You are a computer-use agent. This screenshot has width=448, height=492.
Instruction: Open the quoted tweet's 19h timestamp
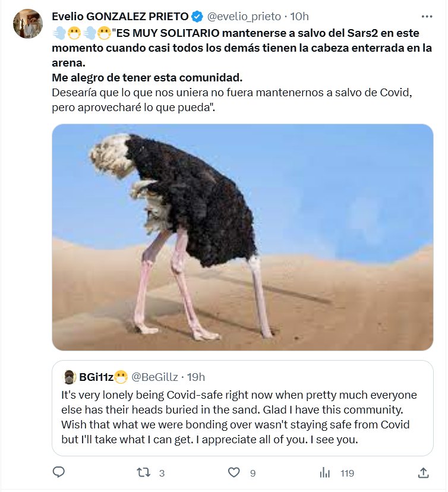(x=195, y=377)
